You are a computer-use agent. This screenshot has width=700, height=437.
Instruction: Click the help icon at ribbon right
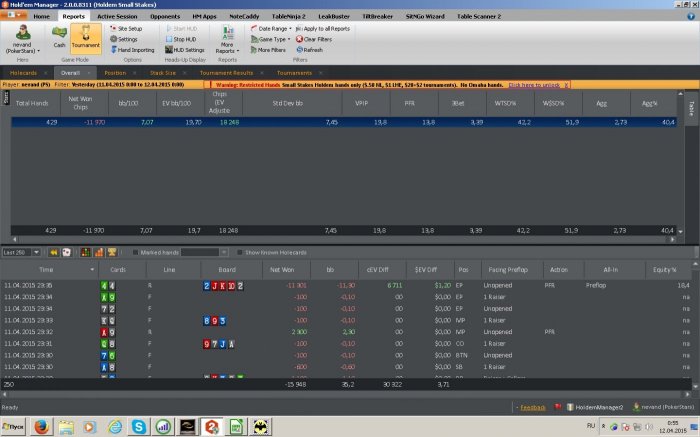pos(691,16)
